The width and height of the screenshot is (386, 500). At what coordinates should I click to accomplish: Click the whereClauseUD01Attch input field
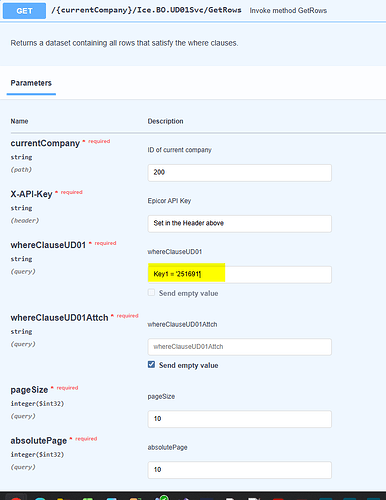(x=240, y=347)
